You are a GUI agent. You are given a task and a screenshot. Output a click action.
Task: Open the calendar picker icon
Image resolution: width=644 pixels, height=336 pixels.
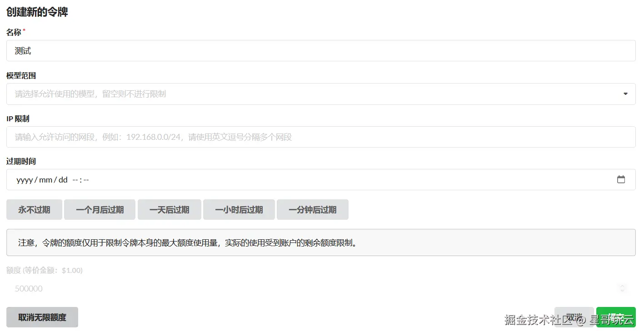point(621,180)
